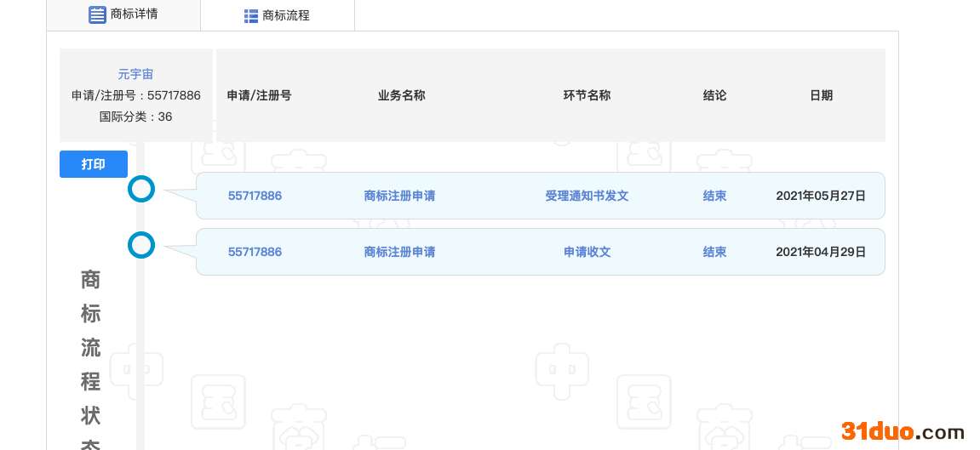Screen dimensions: 980x450
Task: Click the 31duo.com logo
Action: [x=903, y=431]
